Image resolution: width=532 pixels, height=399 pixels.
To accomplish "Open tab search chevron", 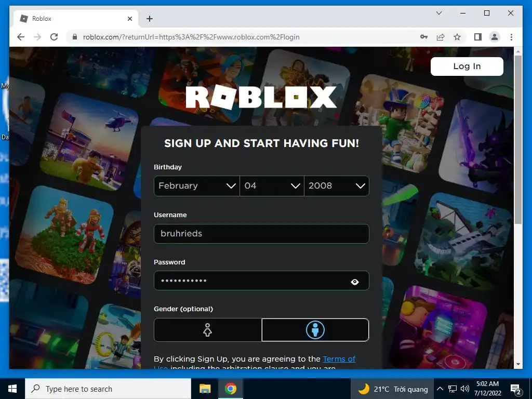I will tap(438, 13).
